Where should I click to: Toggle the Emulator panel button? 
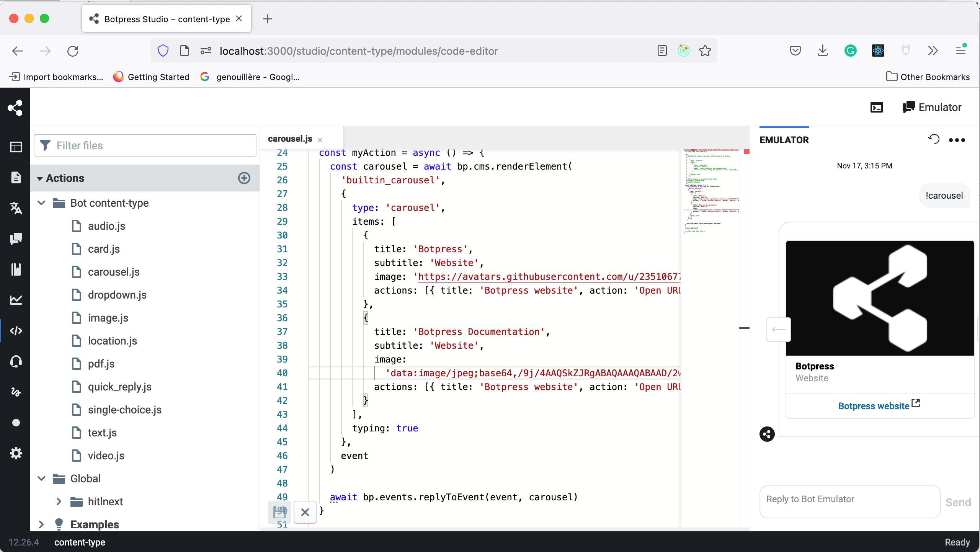click(932, 108)
